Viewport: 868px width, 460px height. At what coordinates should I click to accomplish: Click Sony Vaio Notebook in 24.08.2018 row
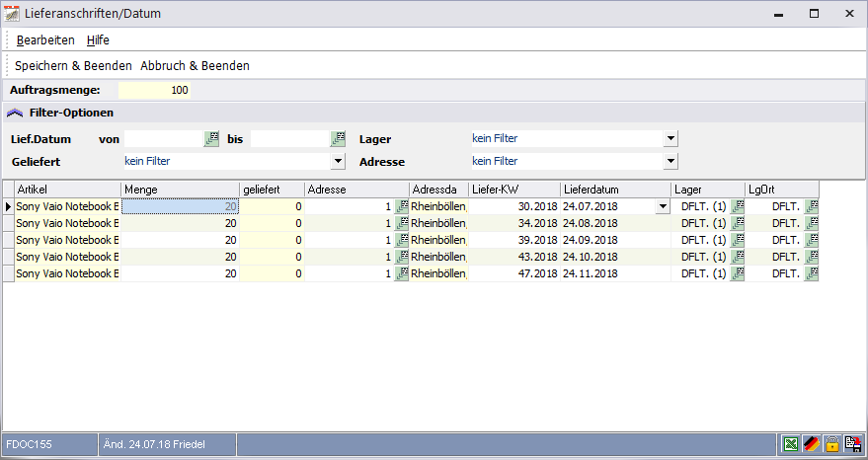tap(67, 224)
